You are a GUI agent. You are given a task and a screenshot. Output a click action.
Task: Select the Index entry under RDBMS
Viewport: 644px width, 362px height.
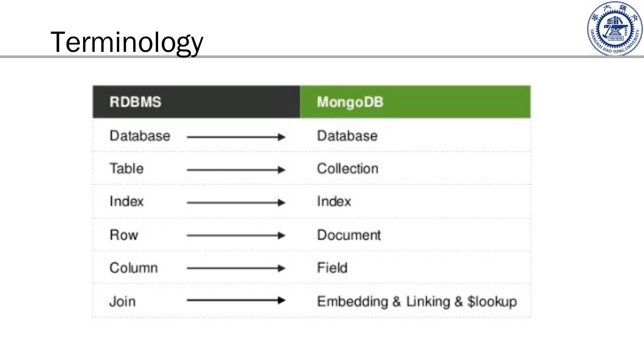[x=127, y=202]
